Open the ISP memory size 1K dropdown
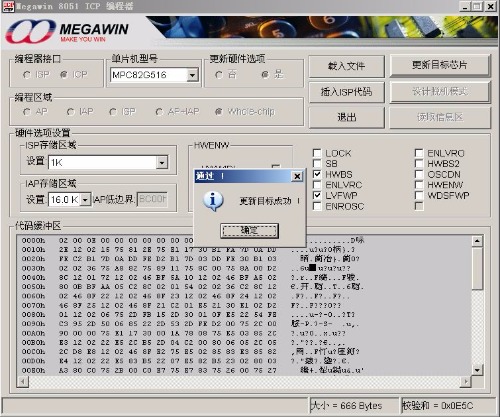The height and width of the screenshot is (417, 500). pyautogui.click(x=162, y=163)
